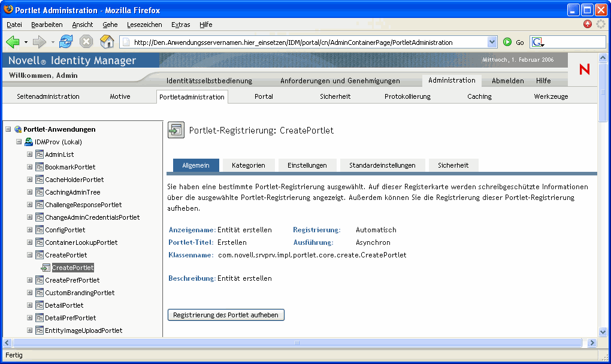The height and width of the screenshot is (364, 611).
Task: Click the EntityImageUploadPortlet icon
Action: tap(40, 330)
